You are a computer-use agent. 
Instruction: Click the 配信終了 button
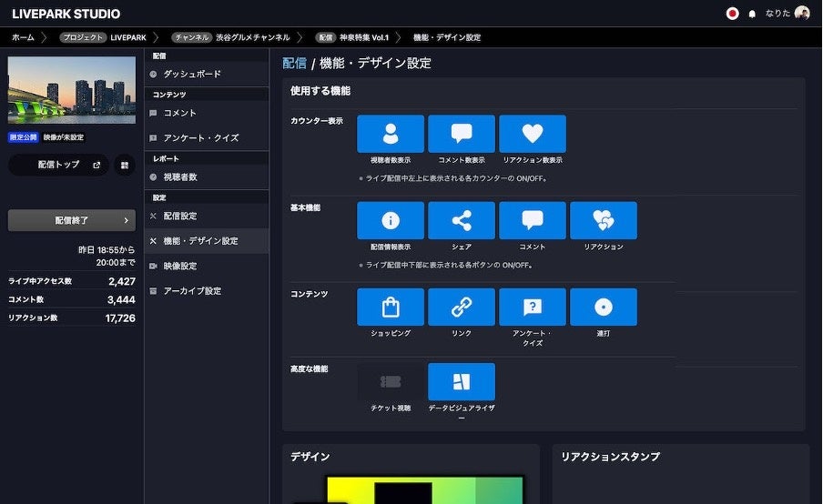coord(71,220)
